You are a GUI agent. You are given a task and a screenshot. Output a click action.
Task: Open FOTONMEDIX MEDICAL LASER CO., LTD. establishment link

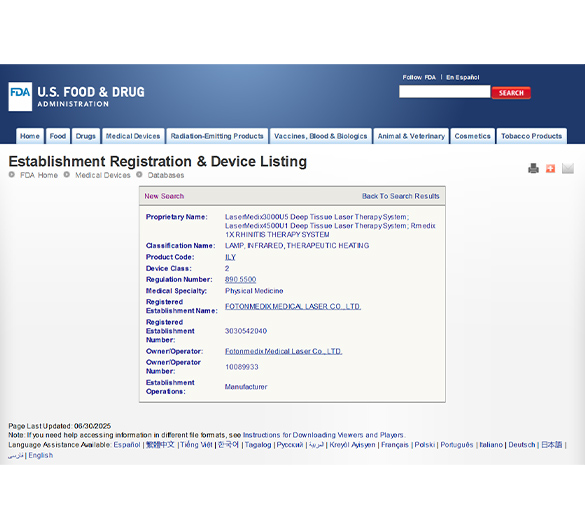[x=293, y=307]
